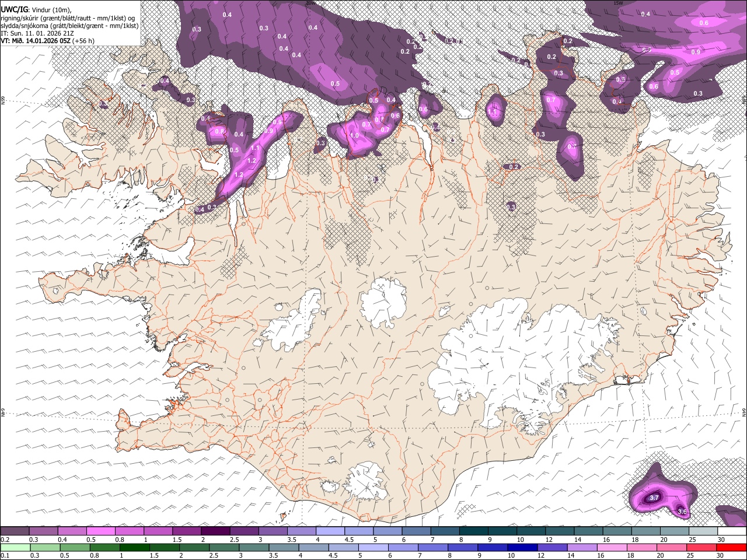Viewport: 747px width, 560px height.
Task: Click the 3.6 precipitation value offshore southeast
Action: click(x=682, y=512)
